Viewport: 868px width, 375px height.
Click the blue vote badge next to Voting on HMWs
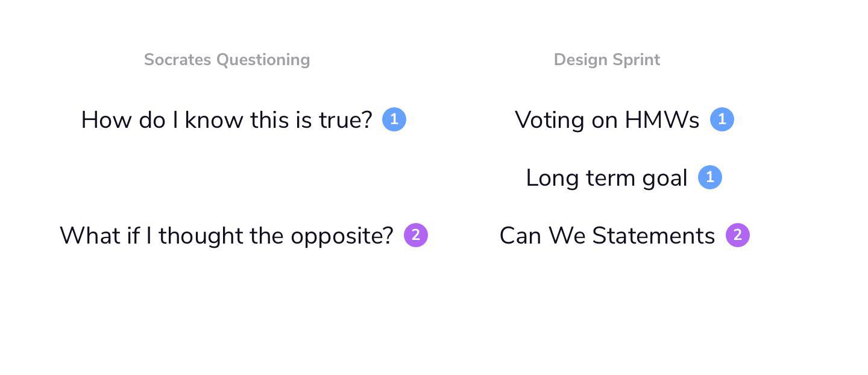point(722,119)
